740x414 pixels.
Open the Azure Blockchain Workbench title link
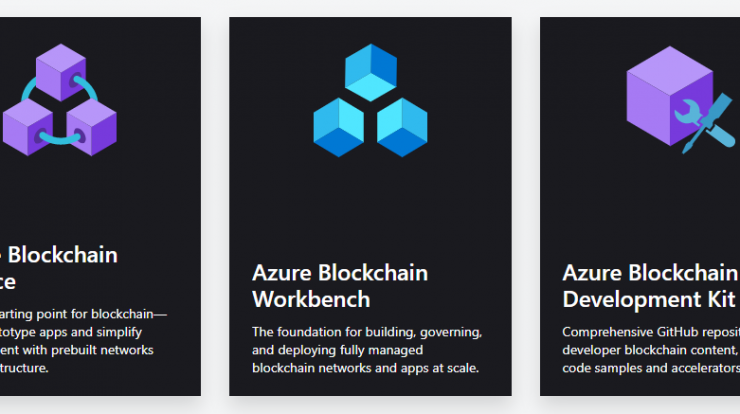coord(340,286)
